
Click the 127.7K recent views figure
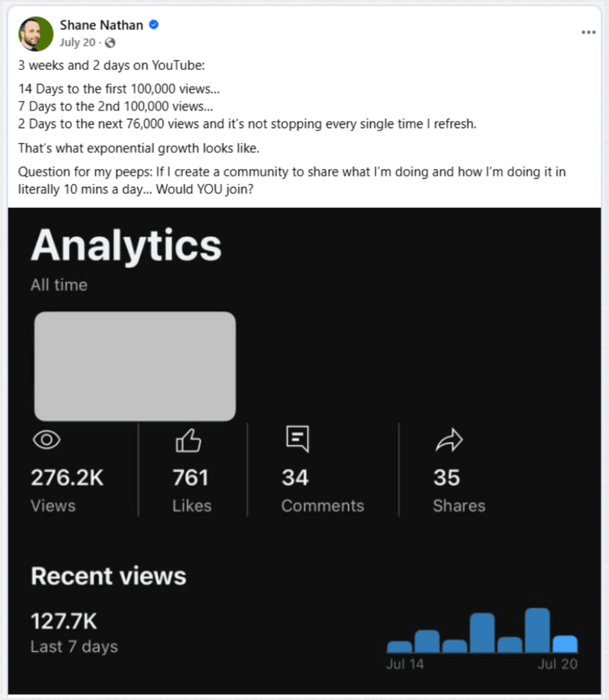pos(64,621)
